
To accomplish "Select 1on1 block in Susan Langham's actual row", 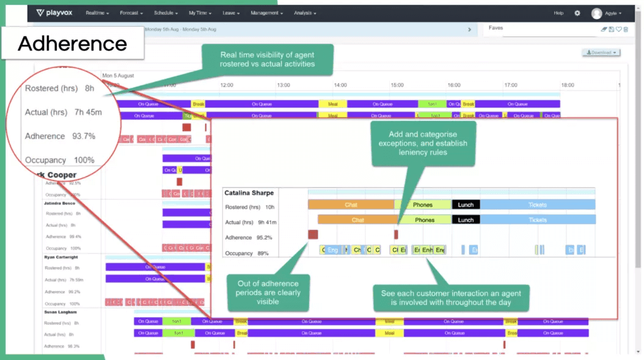I will coord(178,333).
